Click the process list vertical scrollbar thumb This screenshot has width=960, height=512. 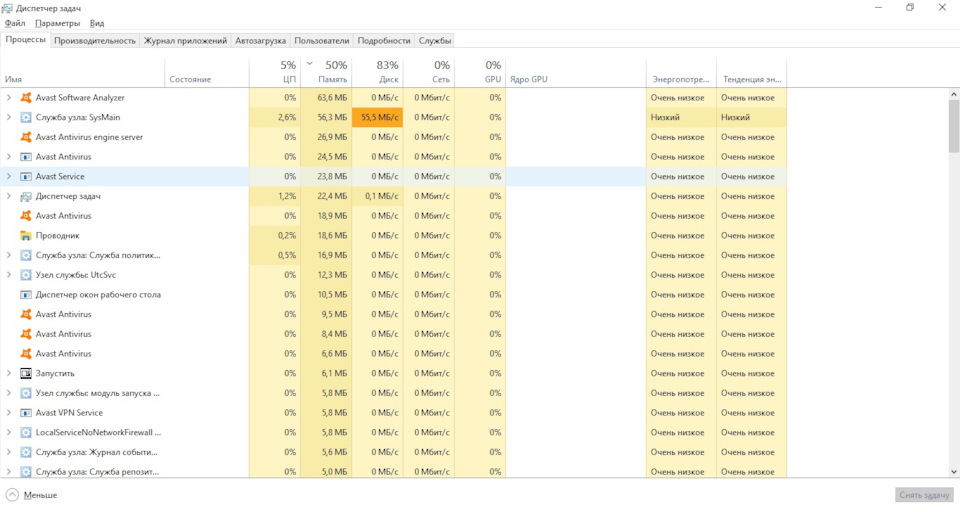point(954,126)
